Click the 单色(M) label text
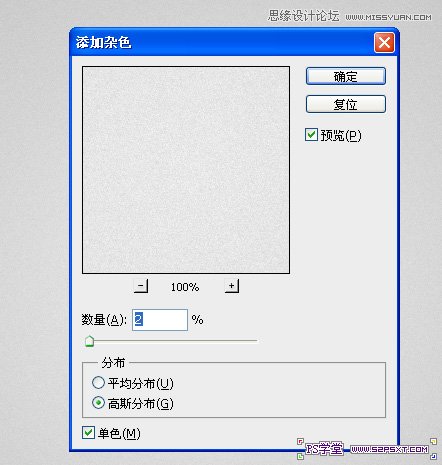Image resolution: width=442 pixels, height=465 pixels. (119, 433)
